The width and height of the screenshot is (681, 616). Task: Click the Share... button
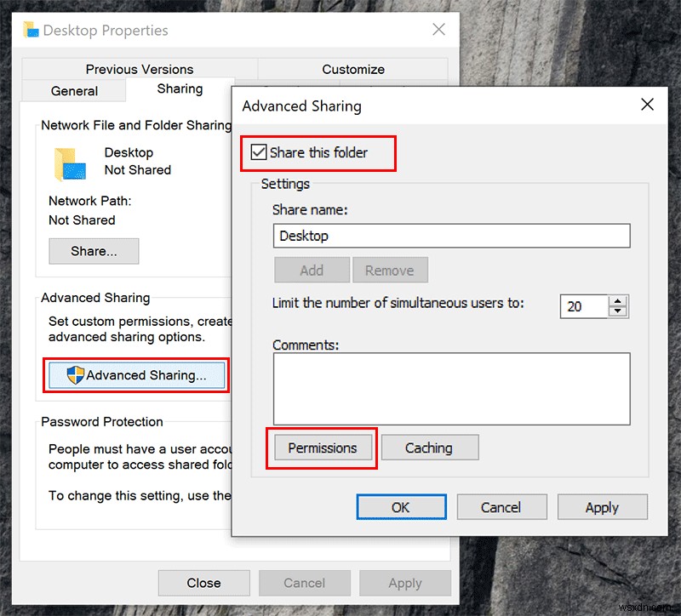click(94, 251)
